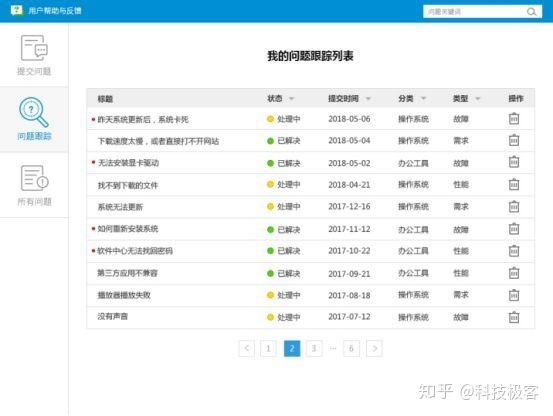Image resolution: width=553 pixels, height=416 pixels.
Task: Delete the 系统无法更新 issue
Action: pos(514,207)
